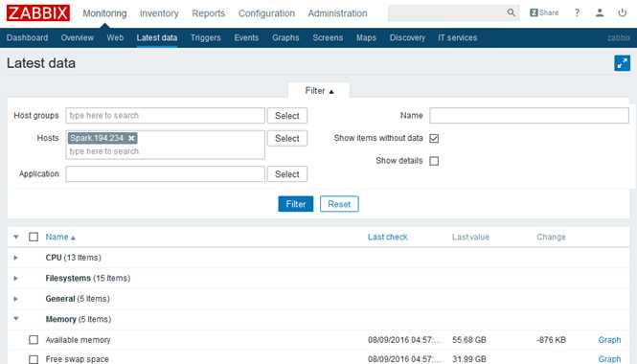Viewport: 637px width, 364px height.
Task: Expand the CPU group
Action: [16, 258]
